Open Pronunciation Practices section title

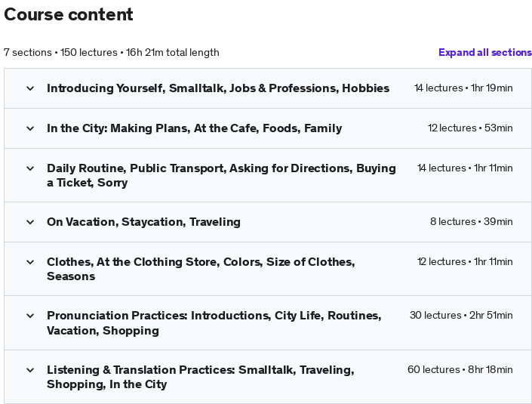[214, 323]
